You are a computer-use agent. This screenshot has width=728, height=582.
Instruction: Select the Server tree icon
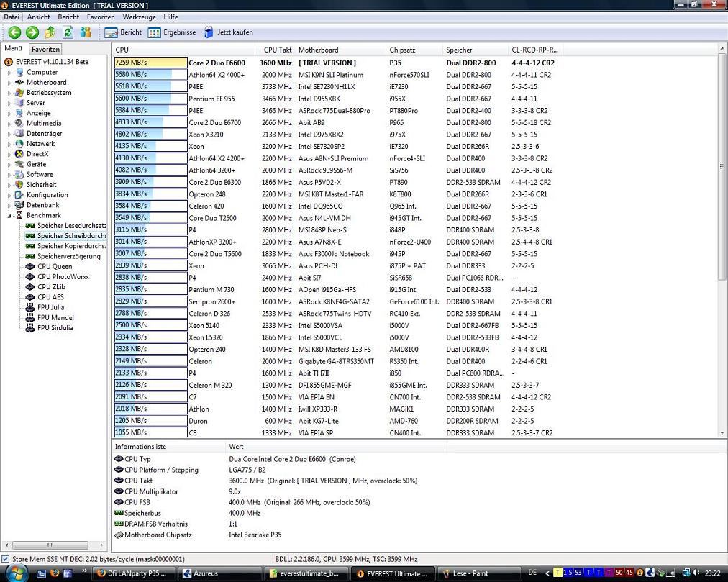pos(19,103)
